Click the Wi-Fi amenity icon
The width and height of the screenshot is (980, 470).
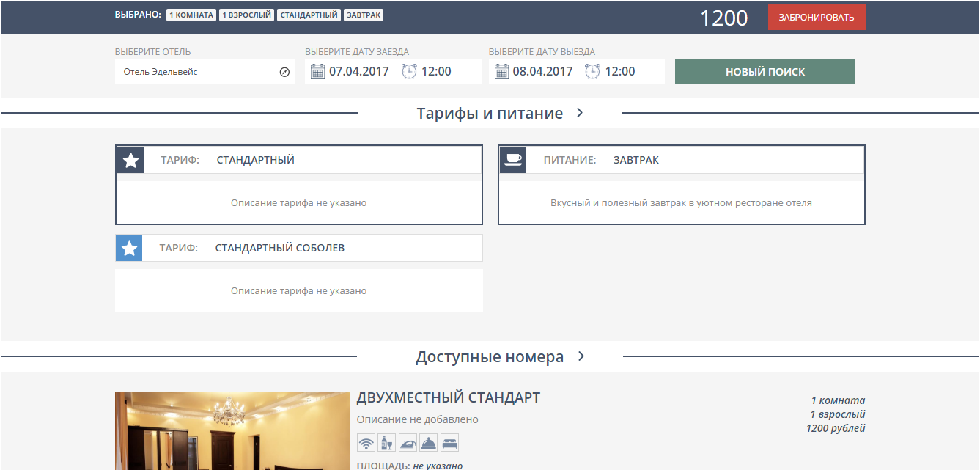(x=366, y=443)
